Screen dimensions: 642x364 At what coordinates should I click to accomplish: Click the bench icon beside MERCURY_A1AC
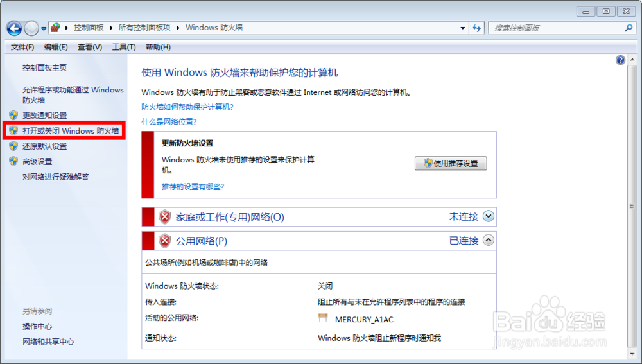tap(323, 318)
